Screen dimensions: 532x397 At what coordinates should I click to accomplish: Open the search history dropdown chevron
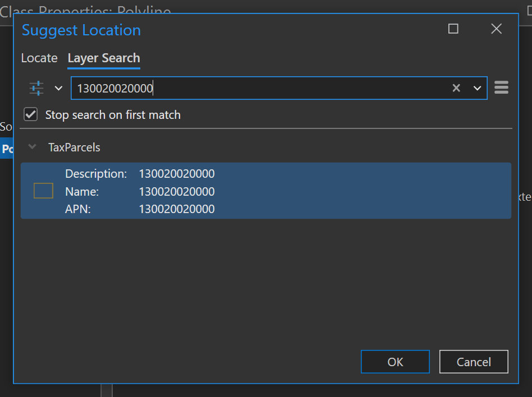pos(476,88)
